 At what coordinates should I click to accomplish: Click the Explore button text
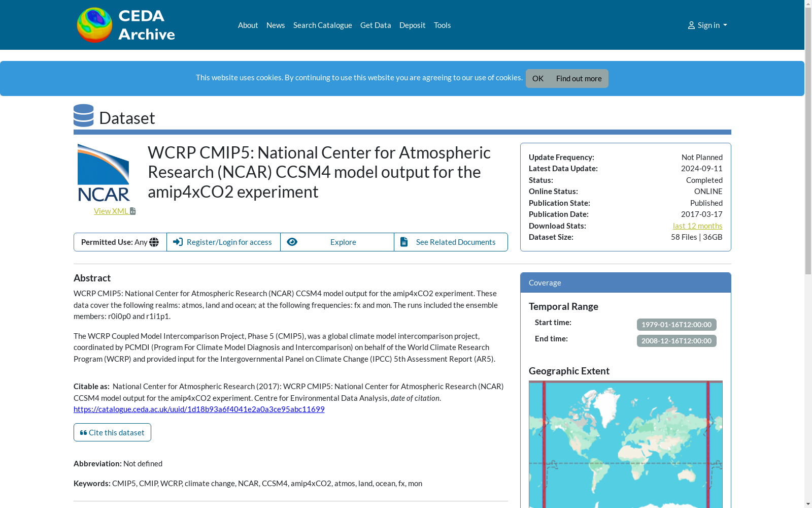coord(343,242)
